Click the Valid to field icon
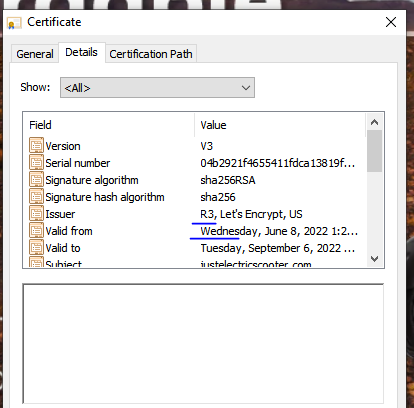This screenshot has width=414, height=408. (36, 247)
